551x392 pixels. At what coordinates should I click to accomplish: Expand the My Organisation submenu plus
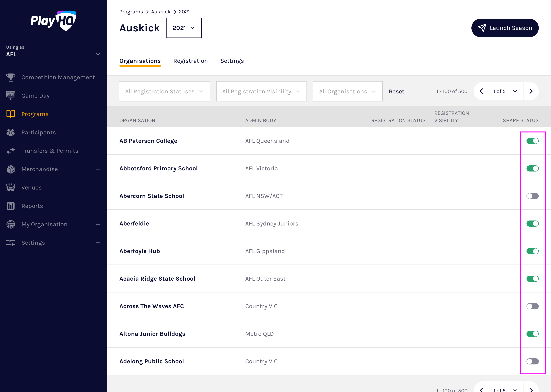[98, 224]
